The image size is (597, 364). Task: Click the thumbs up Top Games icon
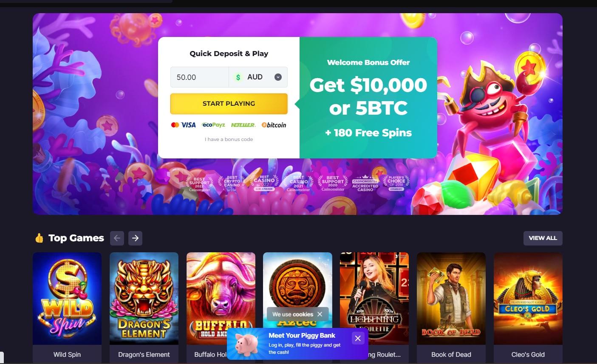coord(39,238)
